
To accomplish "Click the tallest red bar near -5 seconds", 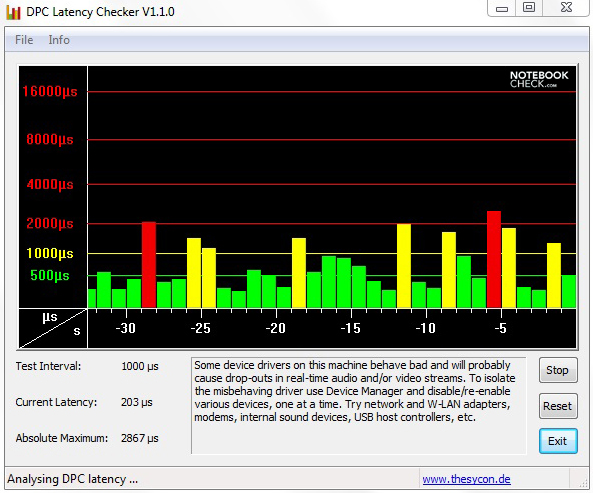I will click(494, 259).
